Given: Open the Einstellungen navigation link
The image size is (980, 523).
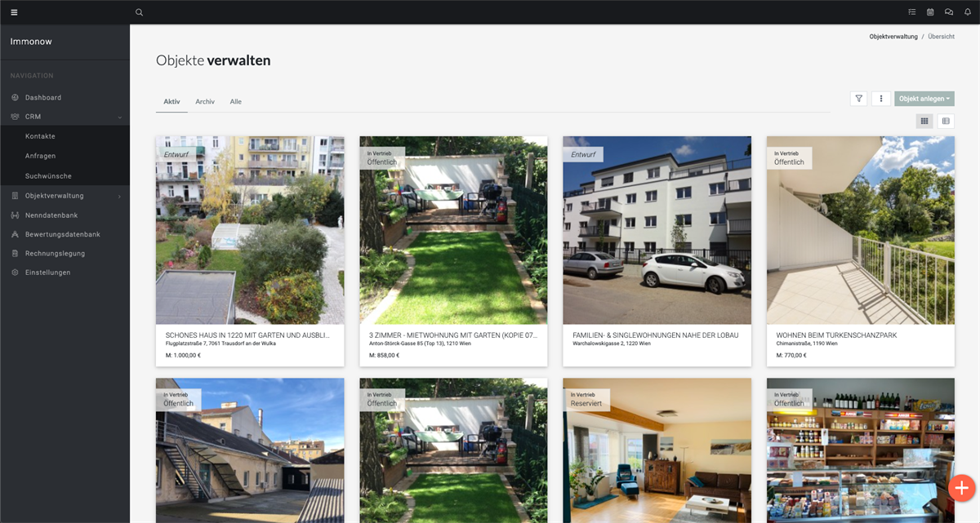Looking at the screenshot, I should pos(48,273).
